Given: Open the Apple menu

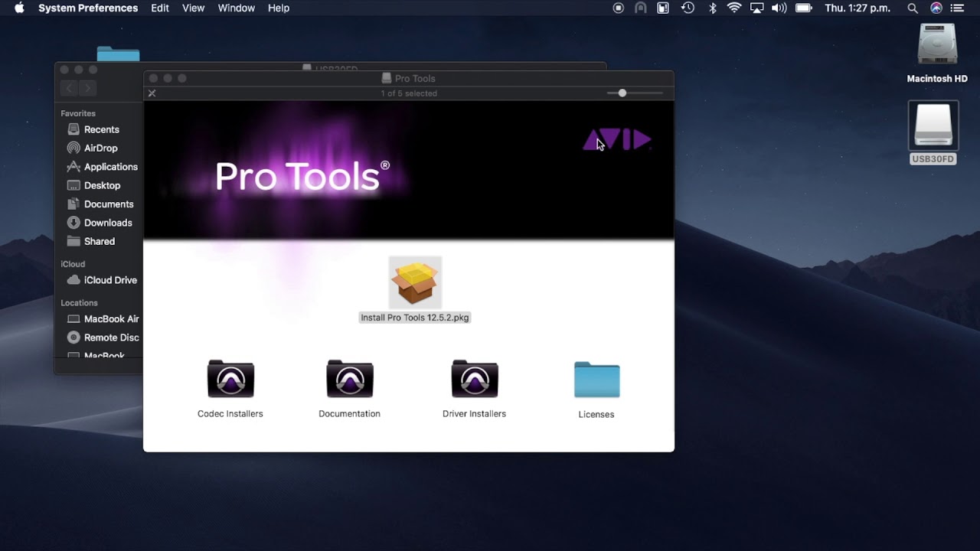Looking at the screenshot, I should (x=19, y=8).
